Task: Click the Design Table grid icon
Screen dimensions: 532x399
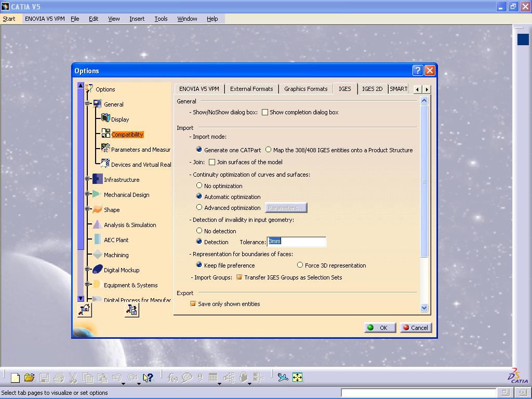Action: click(213, 378)
